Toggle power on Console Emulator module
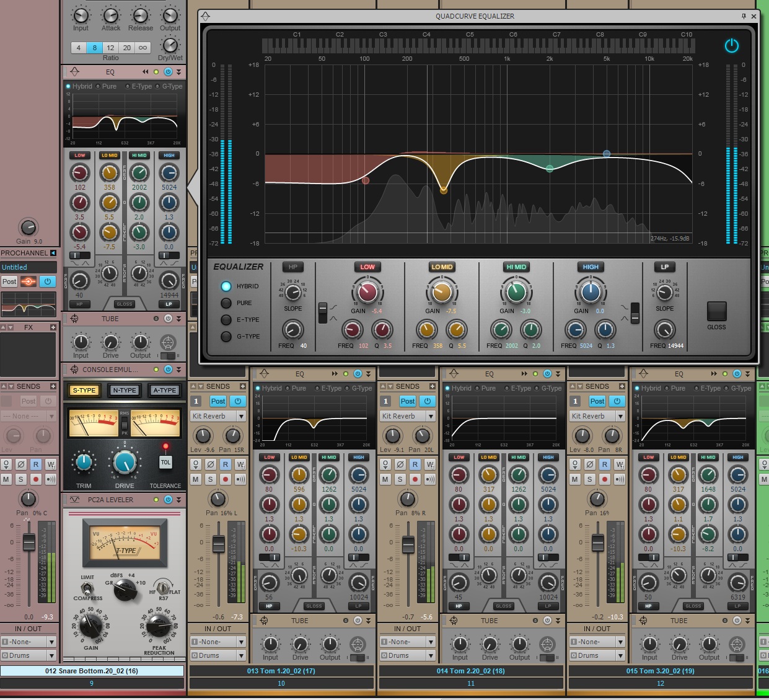 [168, 370]
